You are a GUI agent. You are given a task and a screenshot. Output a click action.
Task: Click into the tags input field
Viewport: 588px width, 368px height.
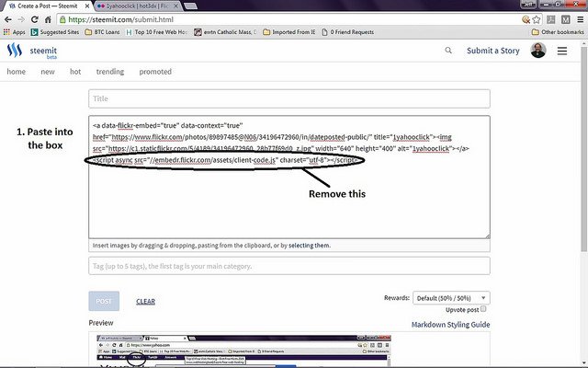(289, 266)
